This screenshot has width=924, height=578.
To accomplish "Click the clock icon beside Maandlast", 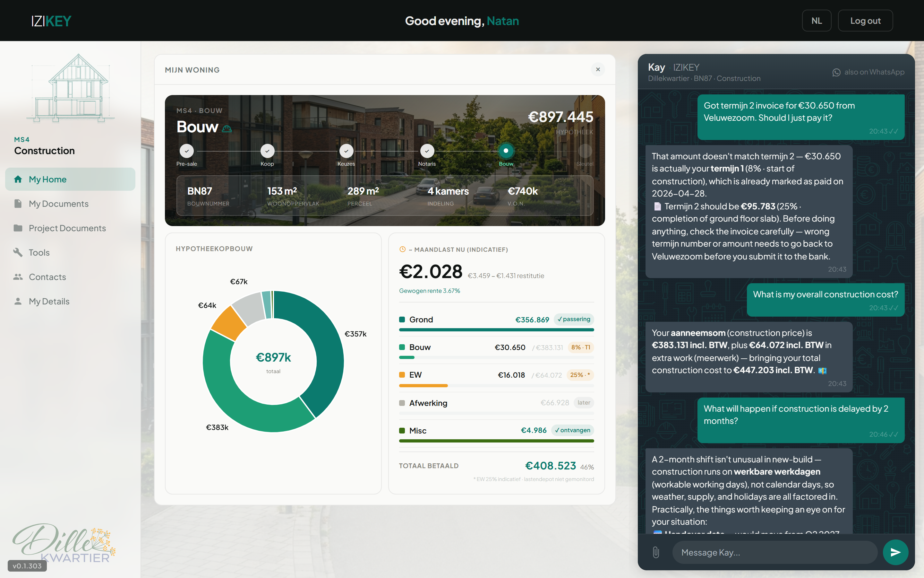I will tap(402, 249).
